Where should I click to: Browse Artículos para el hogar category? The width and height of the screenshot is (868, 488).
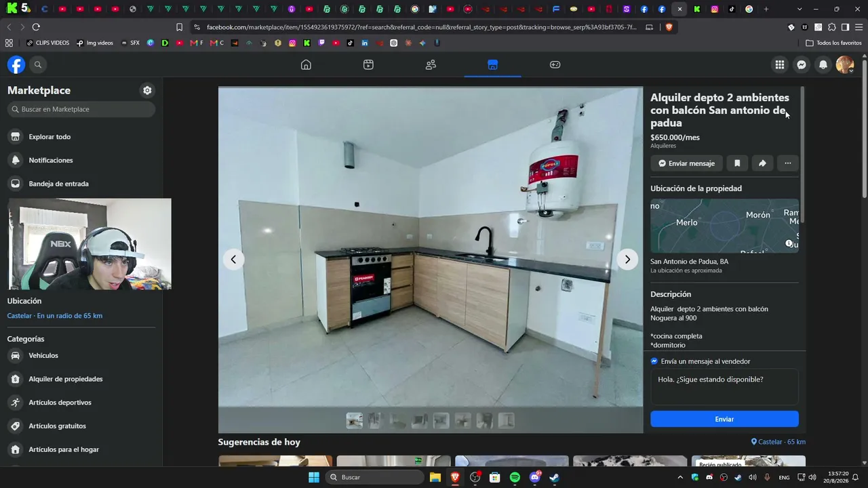[81, 449]
